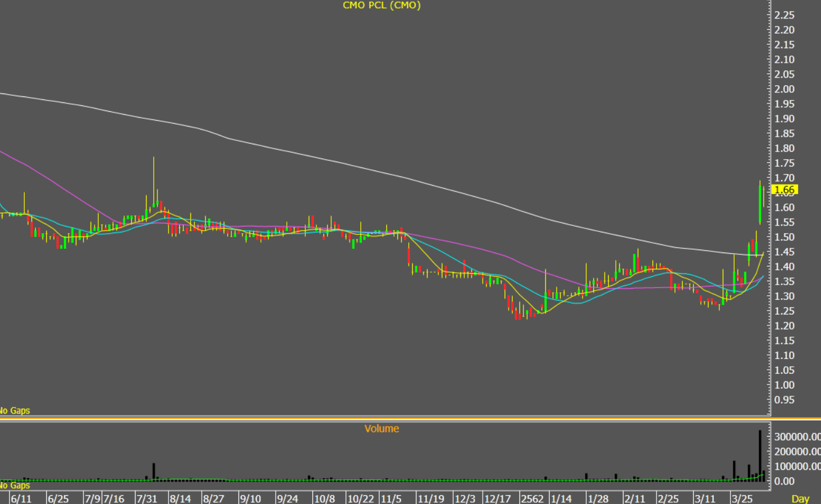
Task: Click the 2.20 price axis label
Action: (784, 30)
